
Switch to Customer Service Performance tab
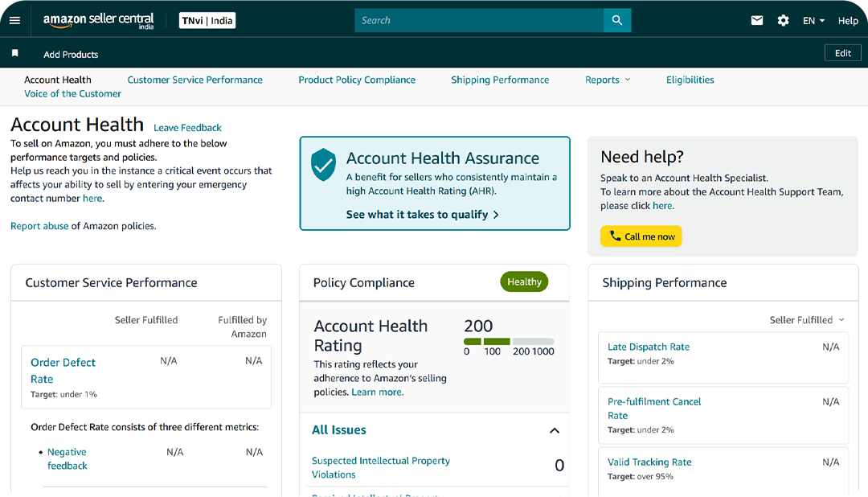tap(194, 80)
